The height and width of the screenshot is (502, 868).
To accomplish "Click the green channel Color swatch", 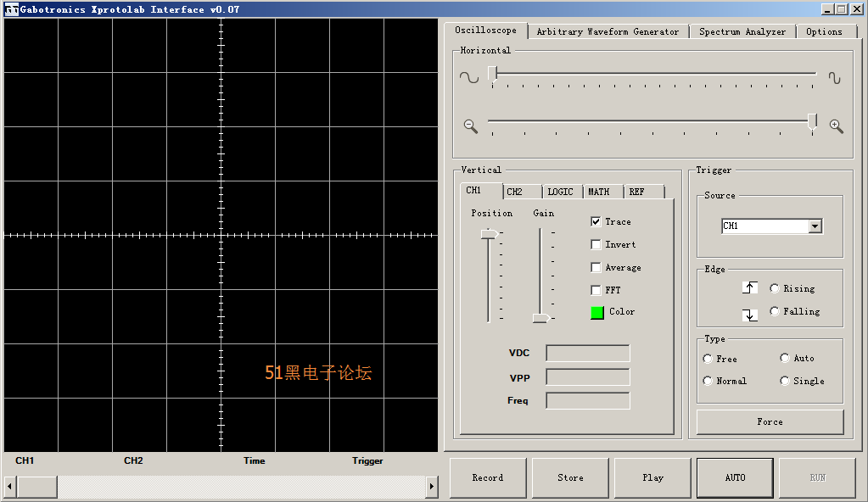I will (597, 313).
